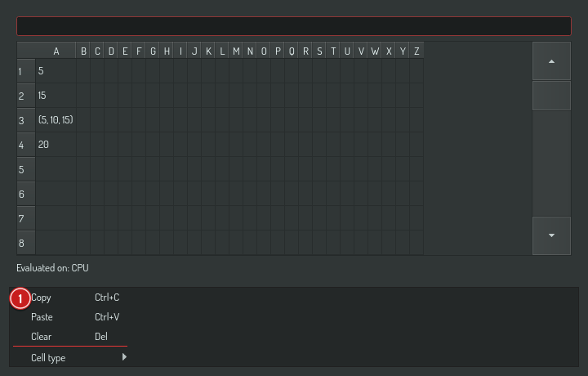Select column header C
This screenshot has width=588, height=376.
click(97, 51)
